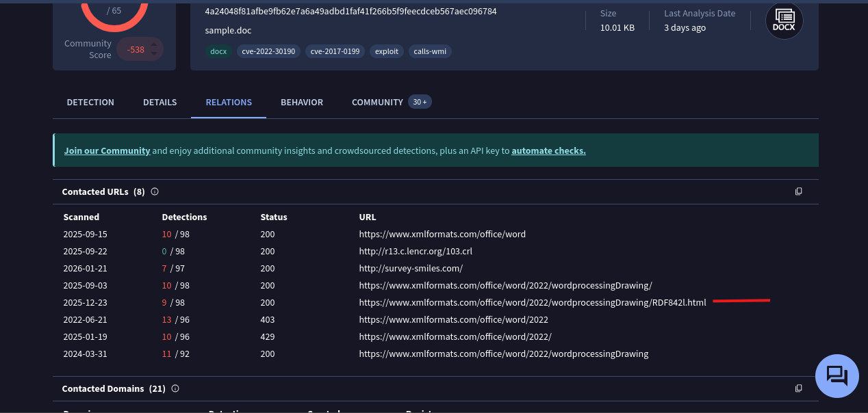Click the info icon beside Contacted URLs
868x413 pixels.
(x=155, y=191)
